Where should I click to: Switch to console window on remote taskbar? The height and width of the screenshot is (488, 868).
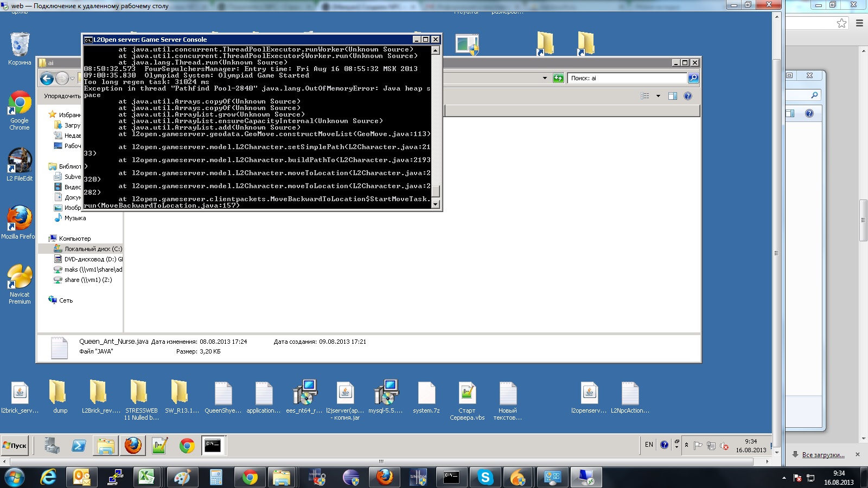point(213,446)
